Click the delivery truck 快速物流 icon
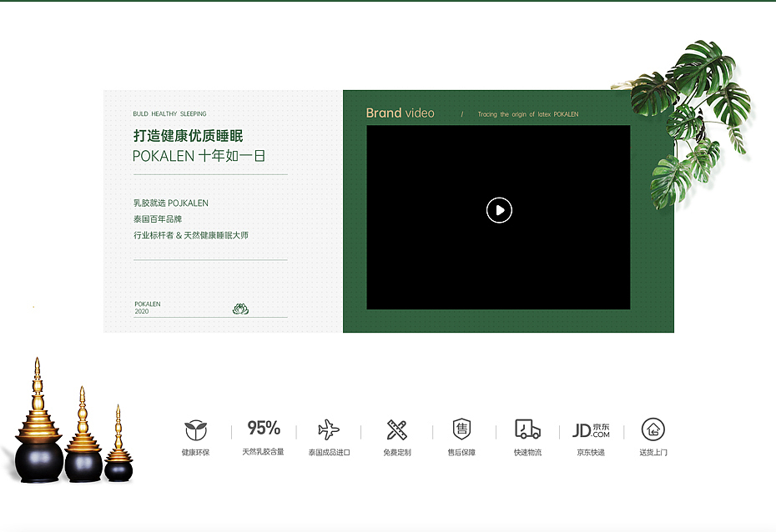The image size is (776, 532). (x=527, y=429)
